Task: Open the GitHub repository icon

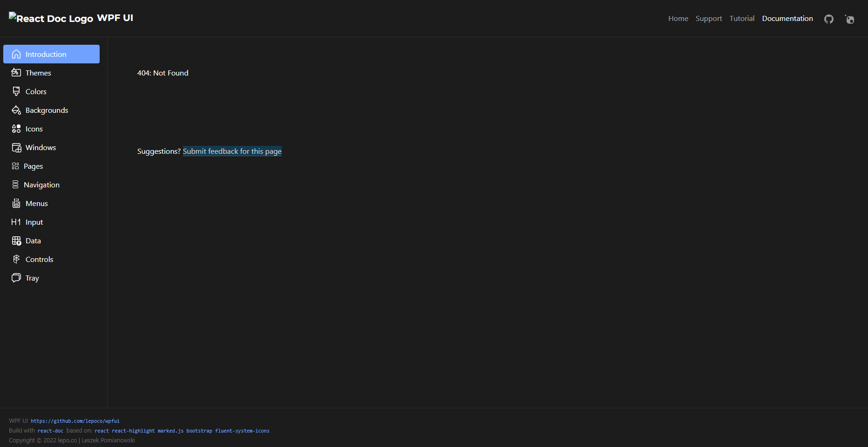Action: (829, 19)
